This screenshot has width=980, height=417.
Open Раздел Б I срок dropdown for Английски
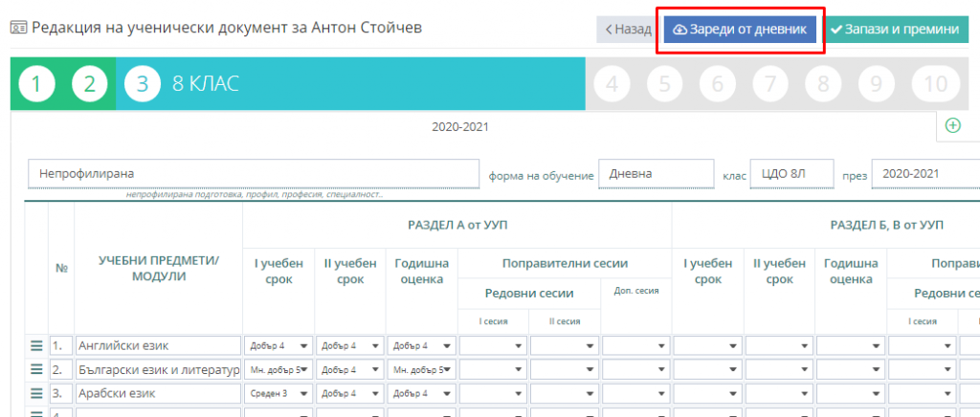tap(708, 345)
